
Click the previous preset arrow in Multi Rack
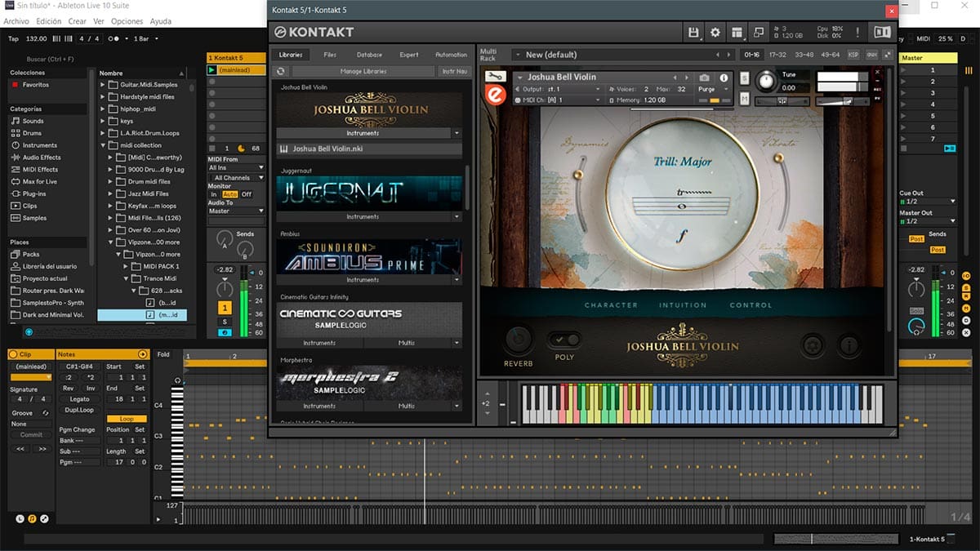coord(718,55)
